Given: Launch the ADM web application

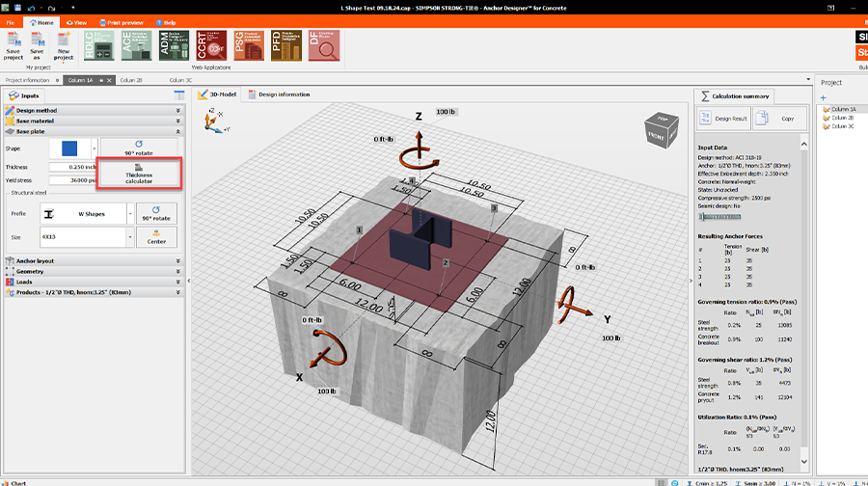Looking at the screenshot, I should (174, 45).
